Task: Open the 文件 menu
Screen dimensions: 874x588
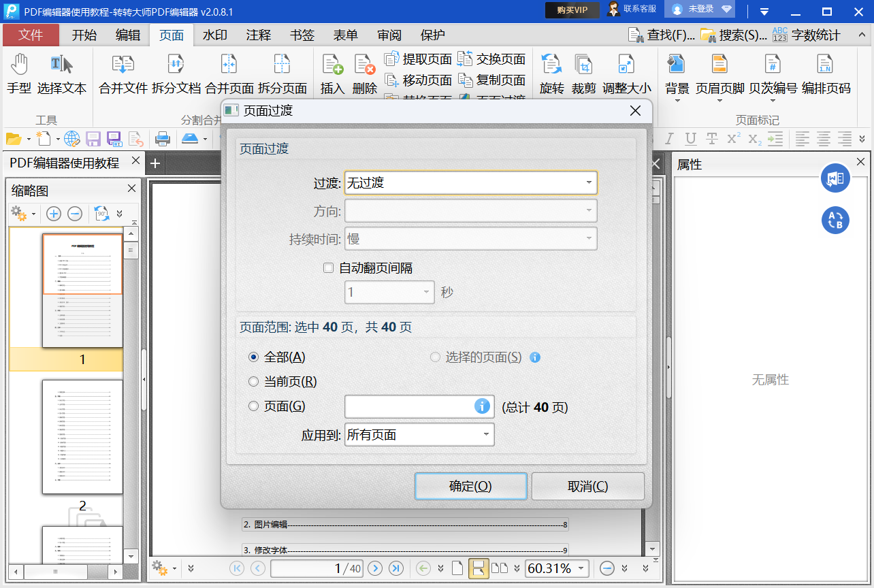Action: pyautogui.click(x=31, y=35)
